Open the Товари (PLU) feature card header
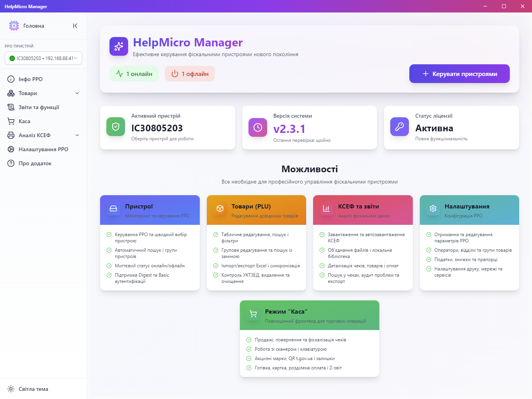Viewport: 532px width, 399px height. click(x=256, y=210)
